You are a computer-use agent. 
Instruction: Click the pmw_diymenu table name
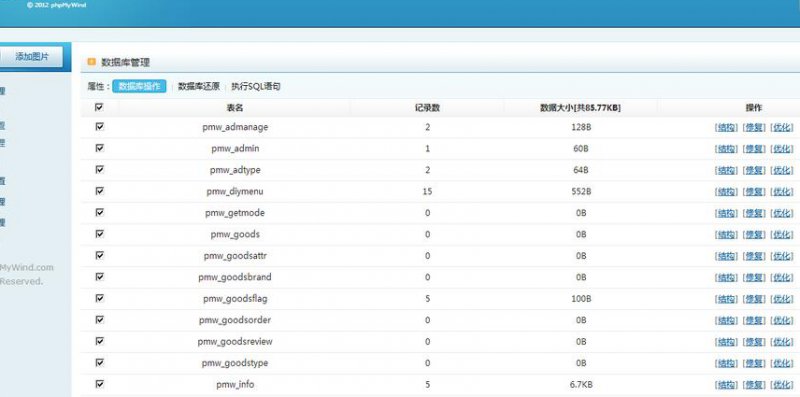tap(235, 192)
